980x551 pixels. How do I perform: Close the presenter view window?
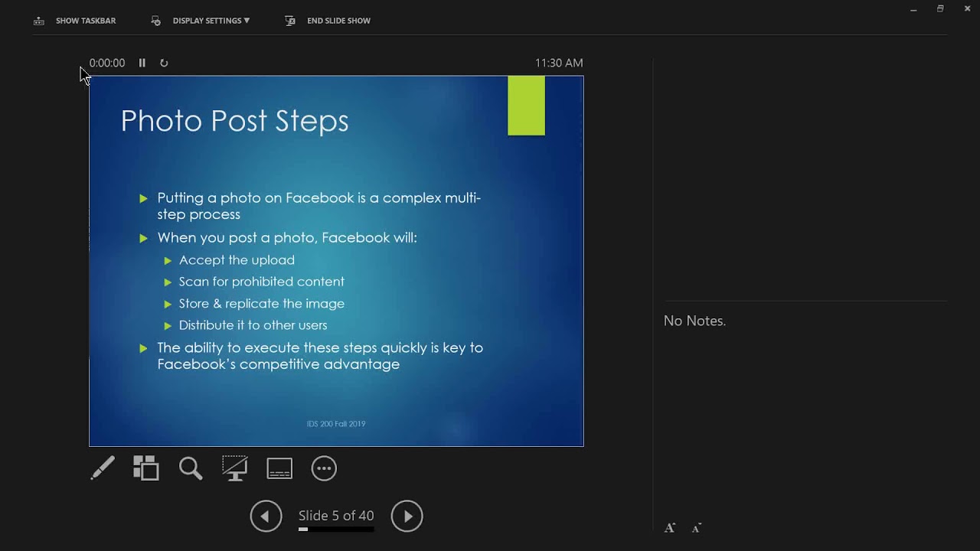click(967, 9)
